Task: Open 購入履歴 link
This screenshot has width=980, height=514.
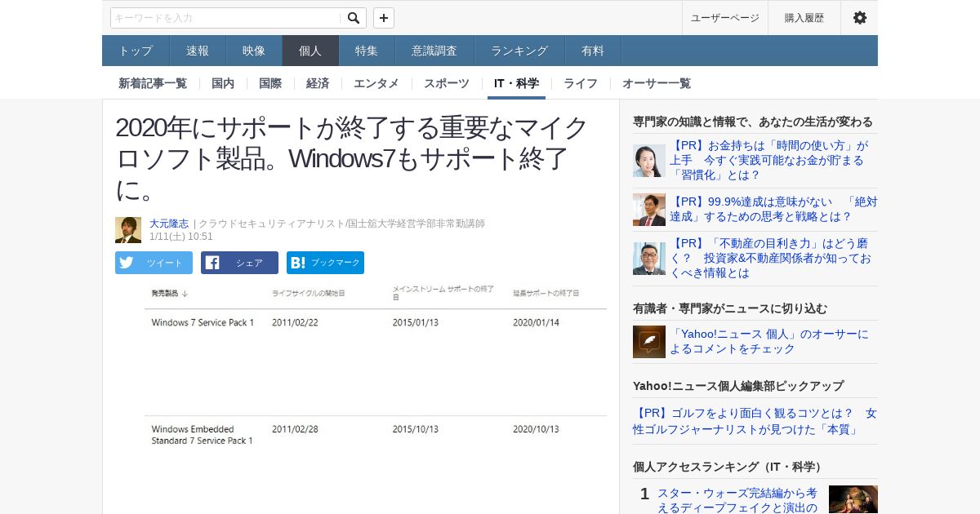Action: [x=804, y=18]
